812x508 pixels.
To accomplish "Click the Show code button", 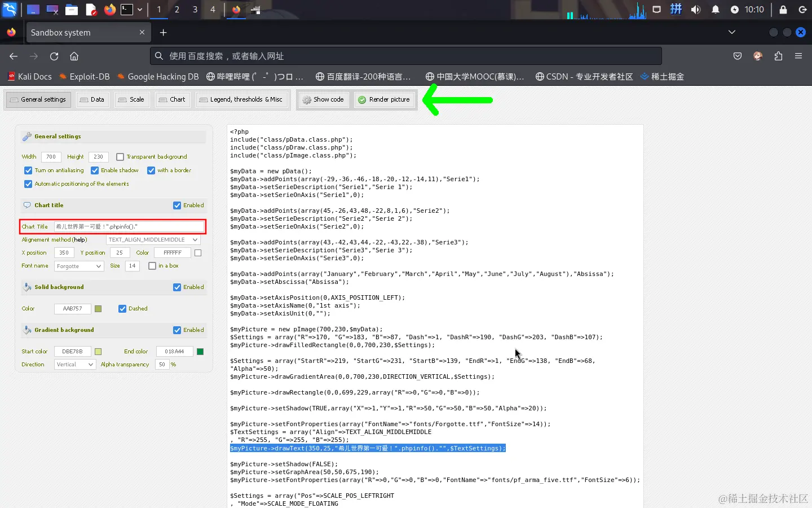I will coord(323,100).
